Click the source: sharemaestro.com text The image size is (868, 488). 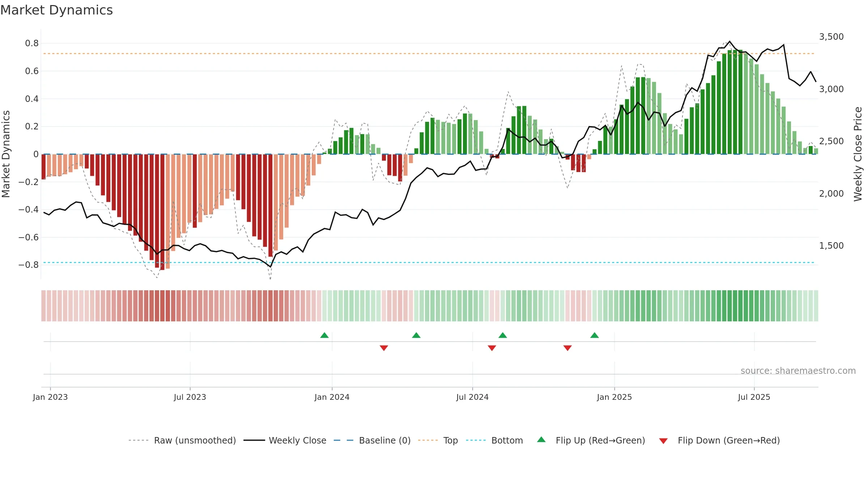pos(798,371)
